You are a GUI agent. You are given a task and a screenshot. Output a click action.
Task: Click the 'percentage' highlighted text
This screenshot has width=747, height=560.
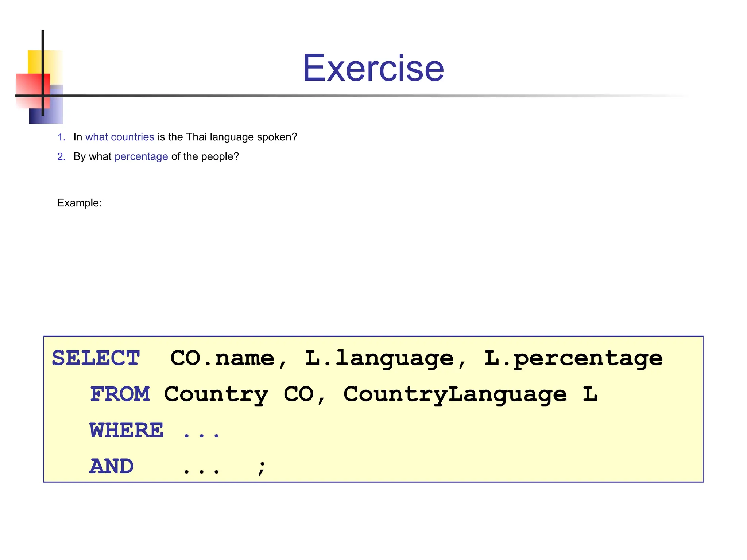point(141,156)
